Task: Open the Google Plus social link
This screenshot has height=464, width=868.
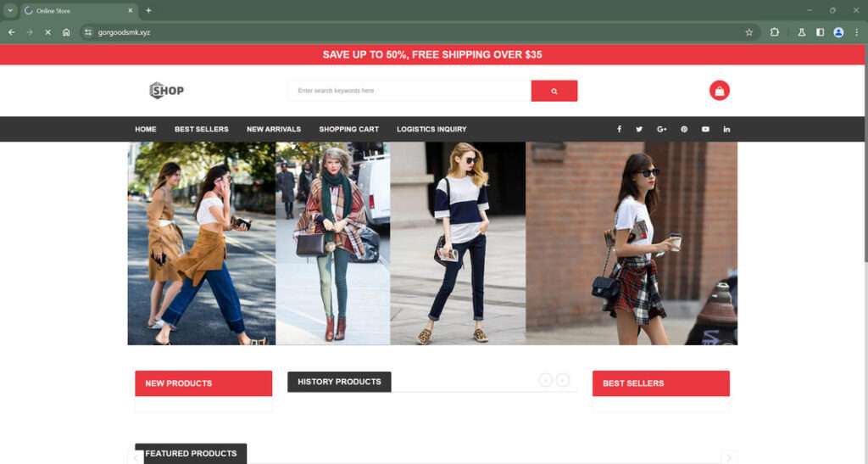Action: [661, 129]
